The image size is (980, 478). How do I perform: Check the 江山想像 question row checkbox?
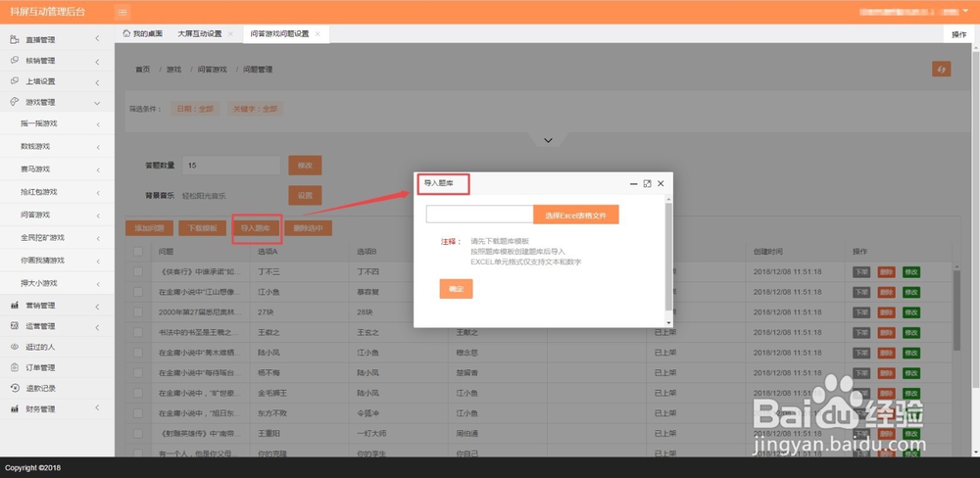pos(138,292)
